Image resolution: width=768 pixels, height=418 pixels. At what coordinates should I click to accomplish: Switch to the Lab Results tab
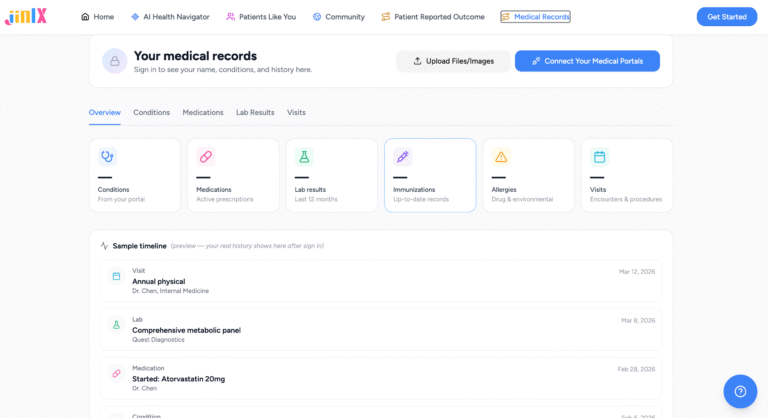coord(255,112)
